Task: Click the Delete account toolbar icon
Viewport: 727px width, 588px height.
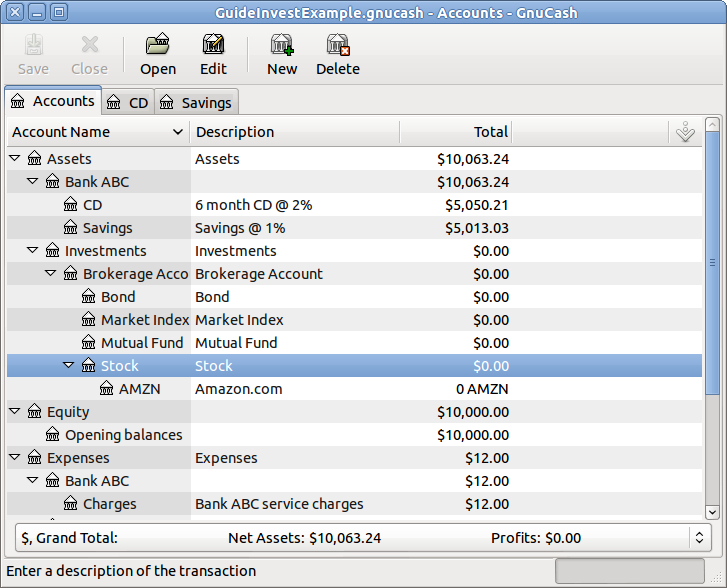Action: tap(338, 45)
